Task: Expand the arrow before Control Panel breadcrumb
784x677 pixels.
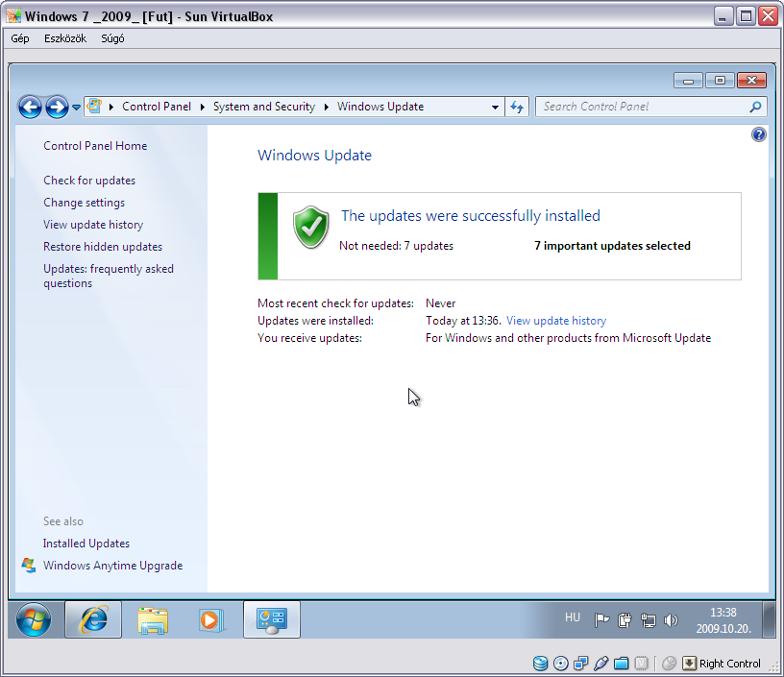Action: [x=111, y=107]
